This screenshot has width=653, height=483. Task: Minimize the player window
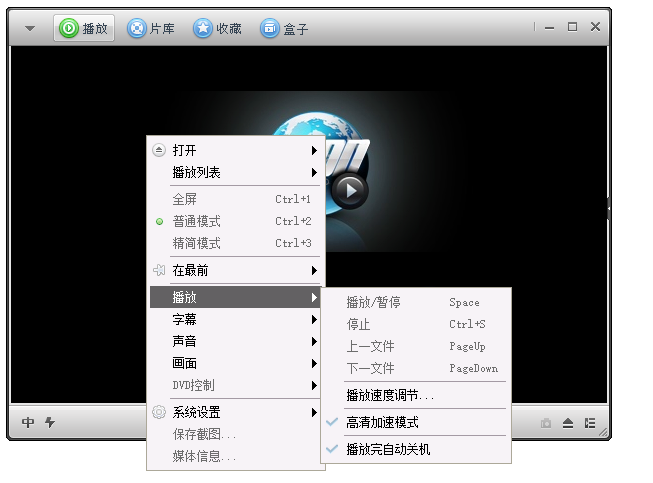(549, 28)
